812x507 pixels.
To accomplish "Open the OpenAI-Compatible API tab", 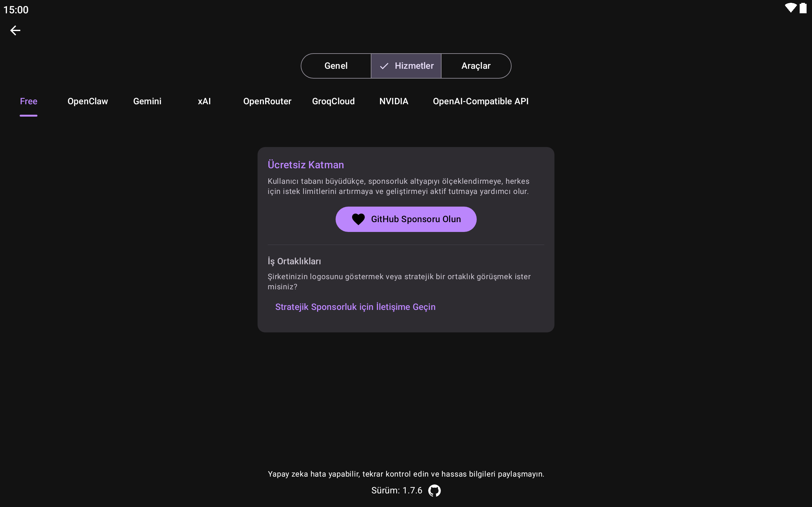I will pos(481,101).
